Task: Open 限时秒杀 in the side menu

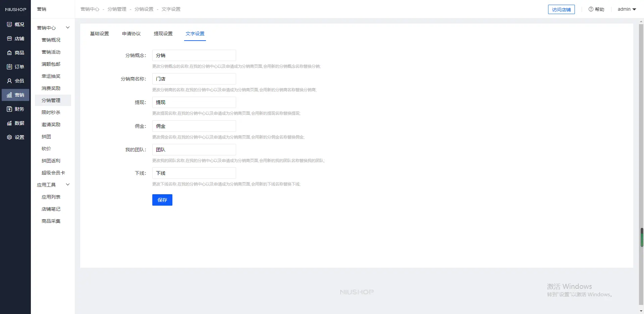Action: 51,112
